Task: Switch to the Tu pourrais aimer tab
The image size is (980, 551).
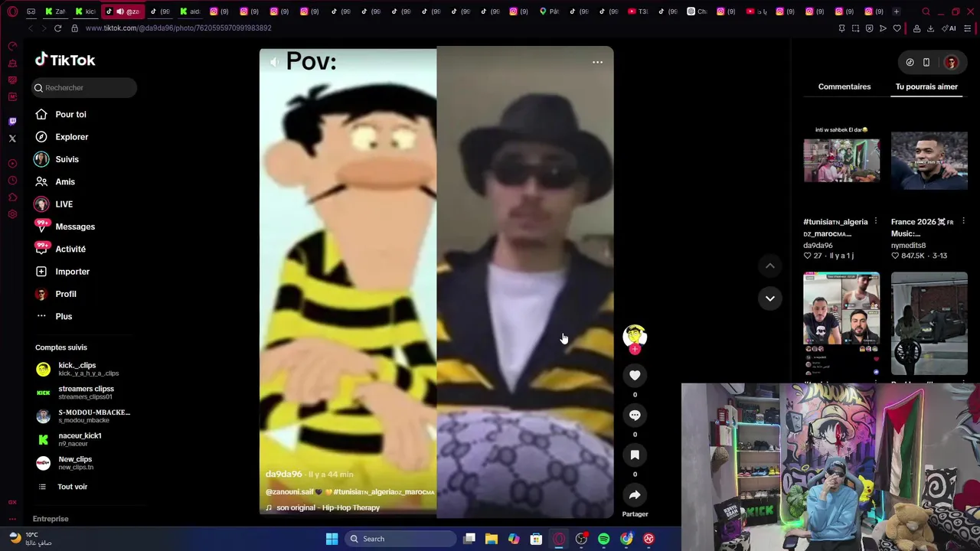Action: pyautogui.click(x=926, y=86)
